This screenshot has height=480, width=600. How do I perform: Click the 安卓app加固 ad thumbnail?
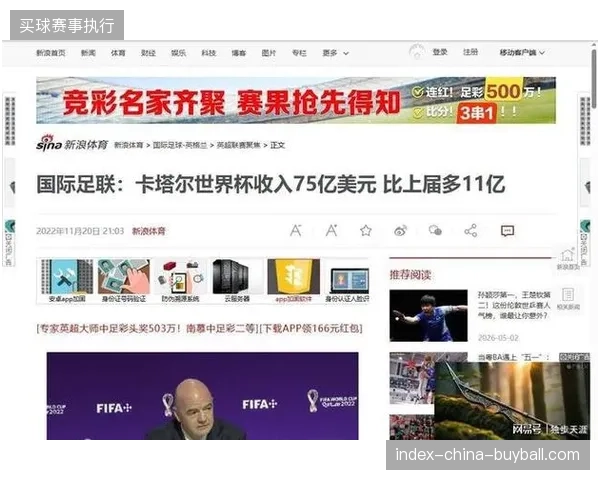67,281
